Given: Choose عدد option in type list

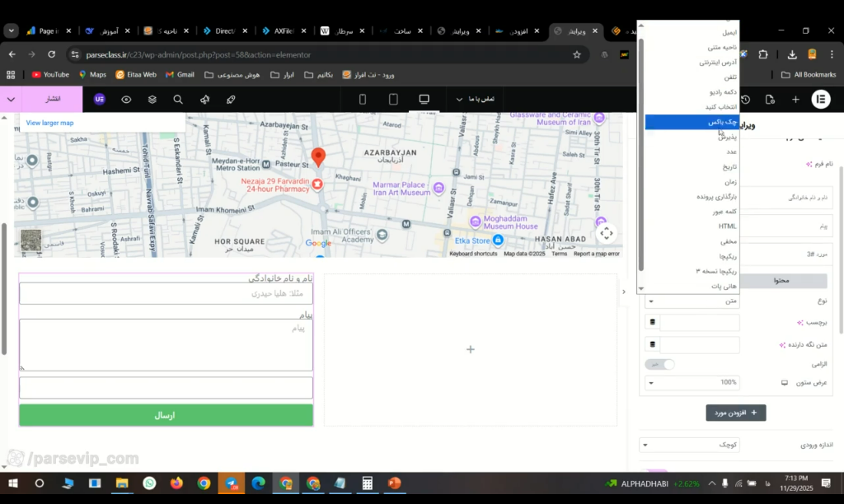Looking at the screenshot, I should 692,152.
